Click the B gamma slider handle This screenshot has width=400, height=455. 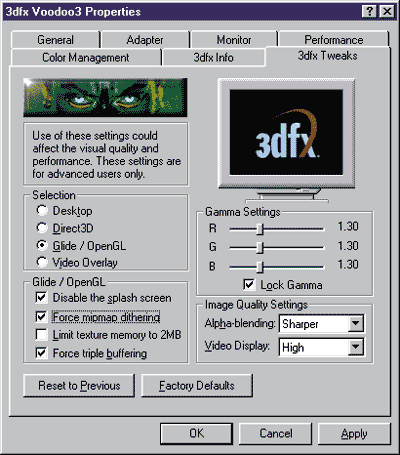pos(260,266)
